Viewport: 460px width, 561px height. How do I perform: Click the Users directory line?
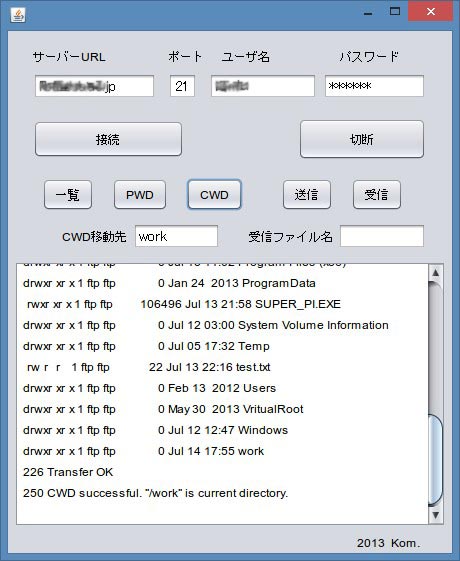point(150,388)
